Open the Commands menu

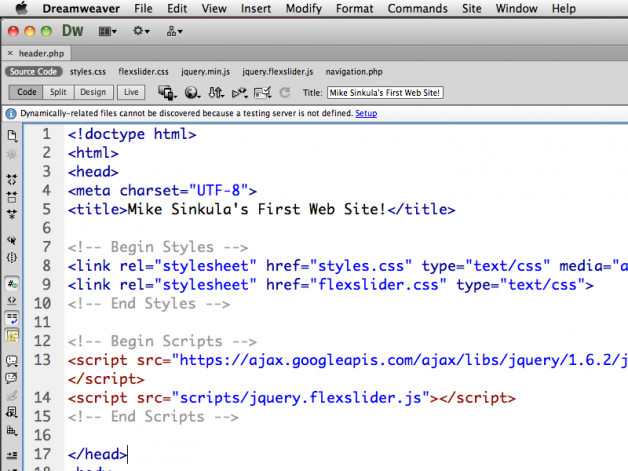tap(417, 8)
